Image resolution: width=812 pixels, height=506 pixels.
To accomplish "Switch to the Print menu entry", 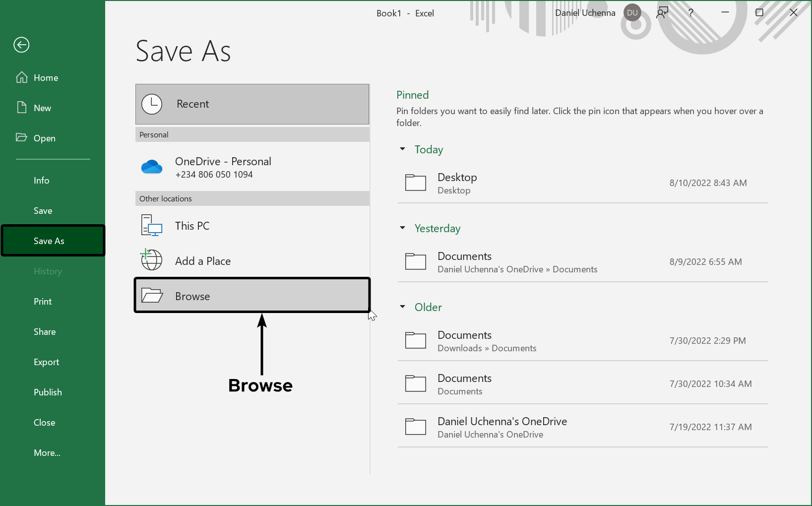I will pyautogui.click(x=43, y=301).
